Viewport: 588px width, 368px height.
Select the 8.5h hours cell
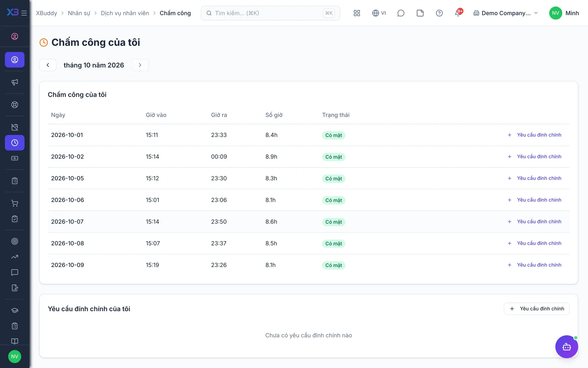271,243
